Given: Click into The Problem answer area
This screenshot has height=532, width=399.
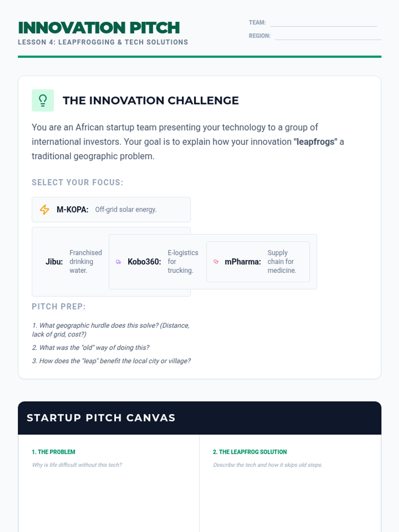Looking at the screenshot, I should tap(108, 499).
